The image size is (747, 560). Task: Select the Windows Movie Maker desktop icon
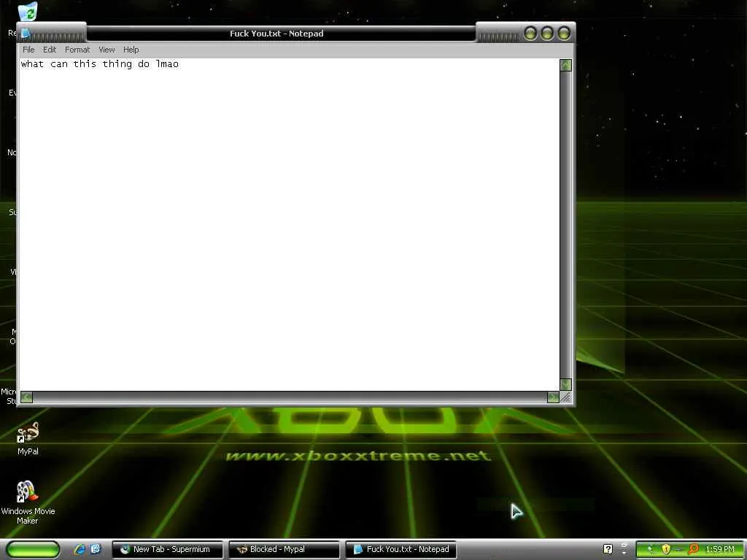coord(28,502)
